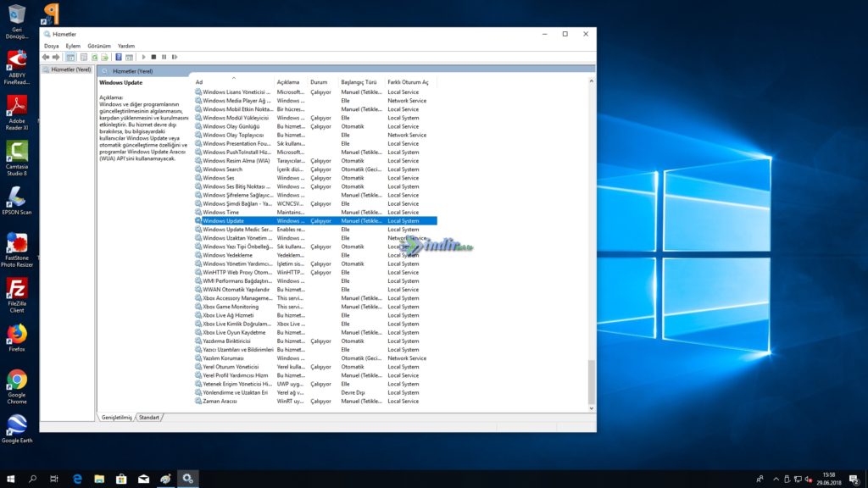Sort by the Durum column header

click(323, 82)
